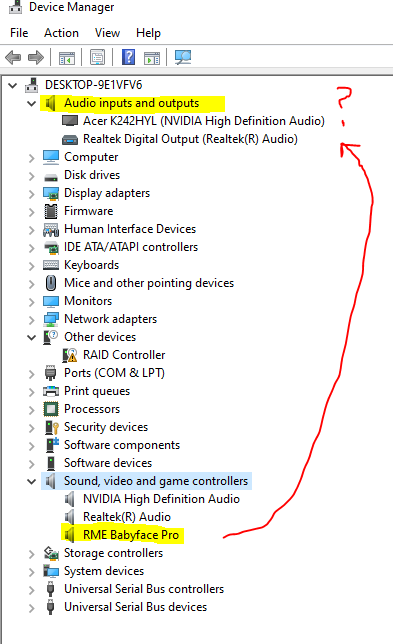Click the Realtek Digital Output device icon

pos(70,140)
